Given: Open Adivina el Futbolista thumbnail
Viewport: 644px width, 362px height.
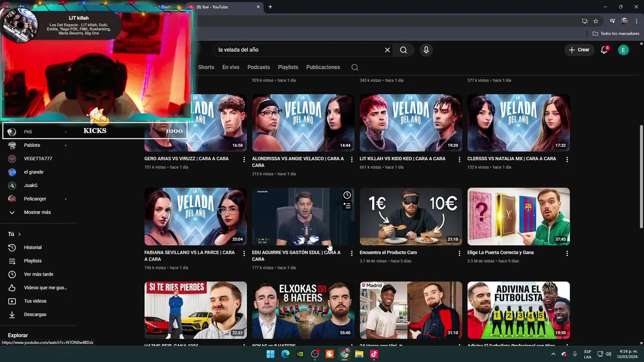Looking at the screenshot, I should (x=519, y=310).
